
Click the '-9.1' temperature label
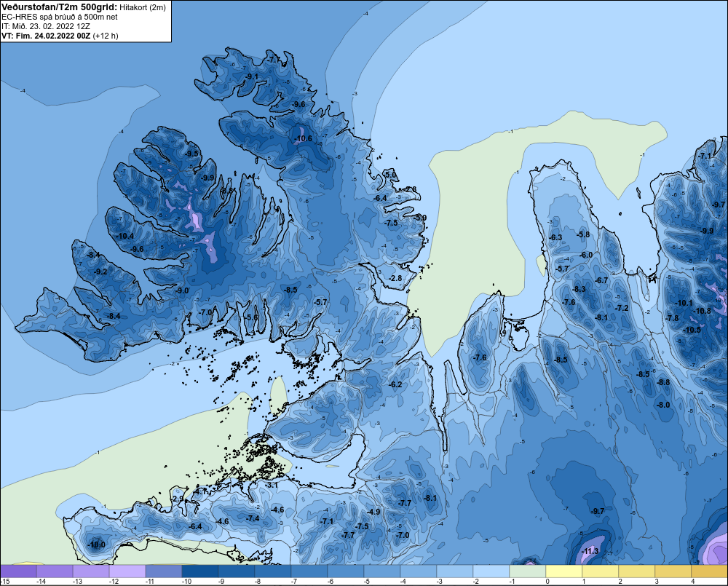click(x=252, y=76)
